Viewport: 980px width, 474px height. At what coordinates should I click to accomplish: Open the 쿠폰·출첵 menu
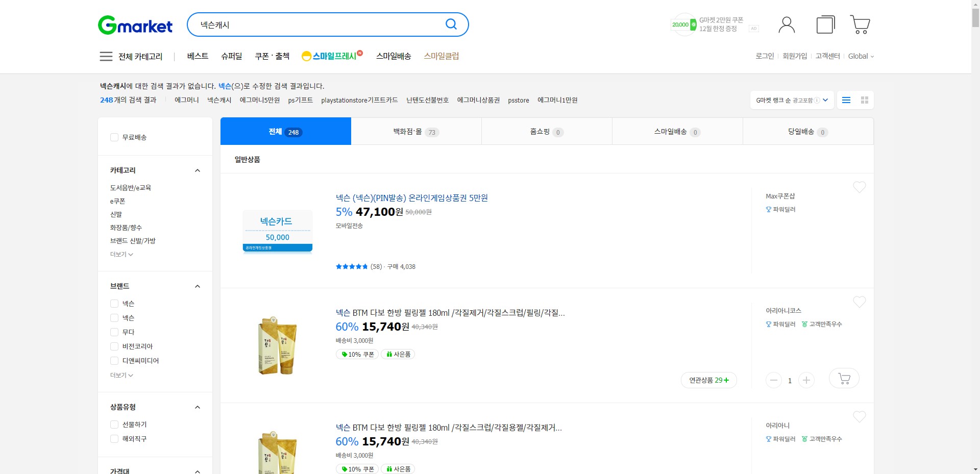272,56
